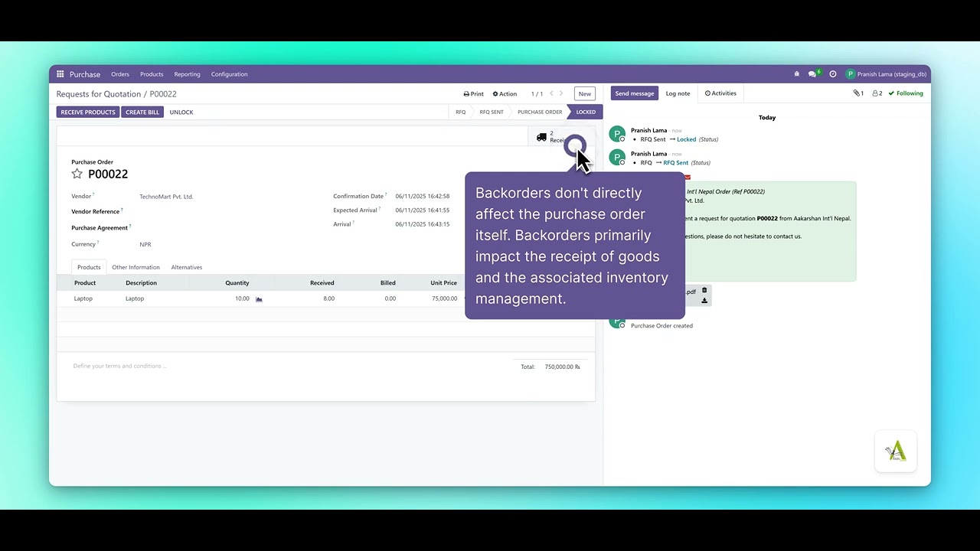Click the NPR currency value
Viewport: 980px width, 551px height.
coord(145,244)
